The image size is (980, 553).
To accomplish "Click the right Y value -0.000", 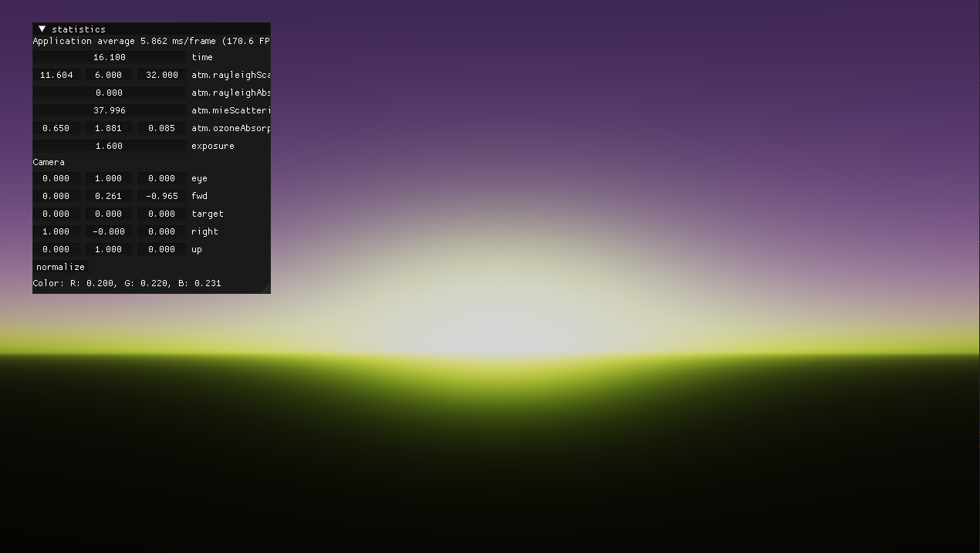I will click(109, 231).
